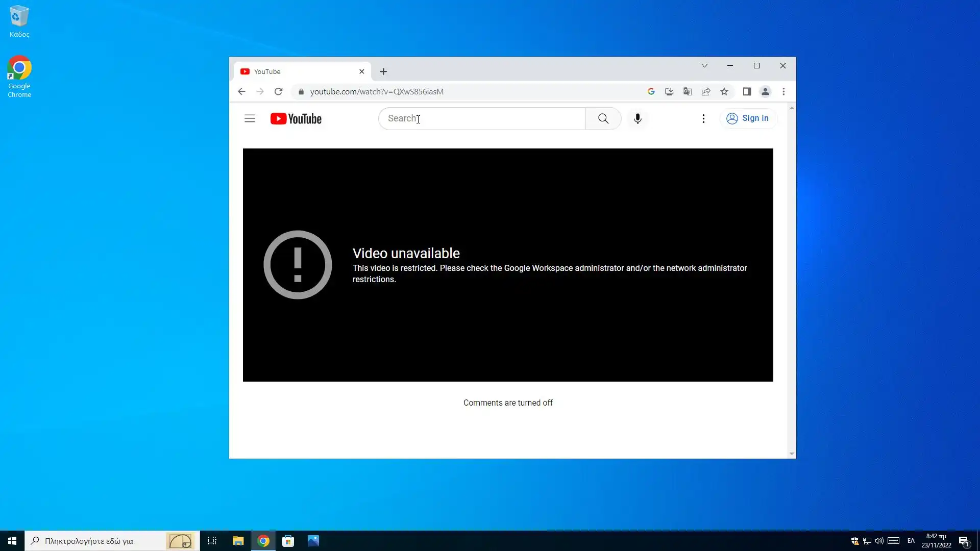980x551 pixels.
Task: Install app via download icon
Action: (669, 92)
